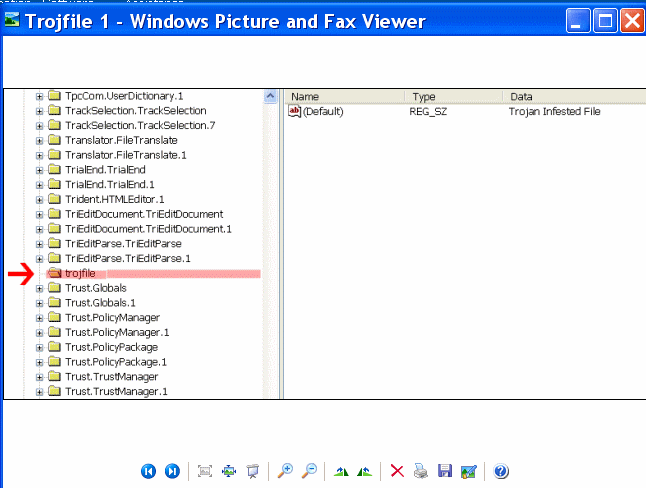Expand the Trident.HTMLEditor.1 key

coord(39,200)
